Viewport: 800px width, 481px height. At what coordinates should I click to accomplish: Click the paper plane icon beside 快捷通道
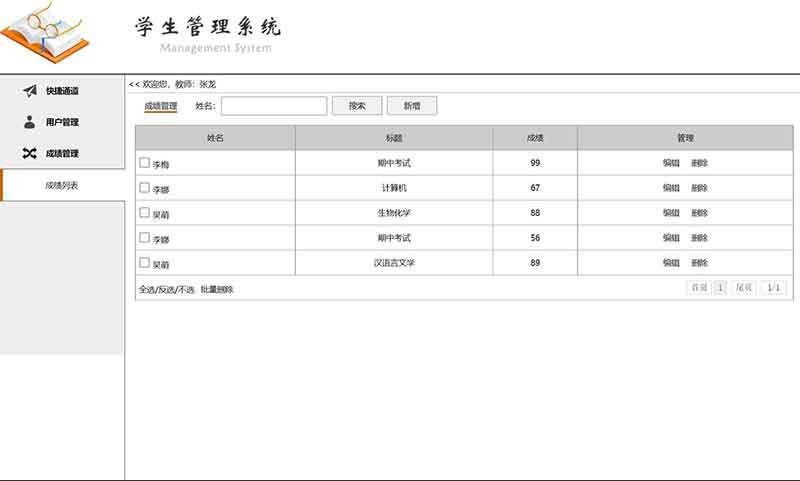30,91
